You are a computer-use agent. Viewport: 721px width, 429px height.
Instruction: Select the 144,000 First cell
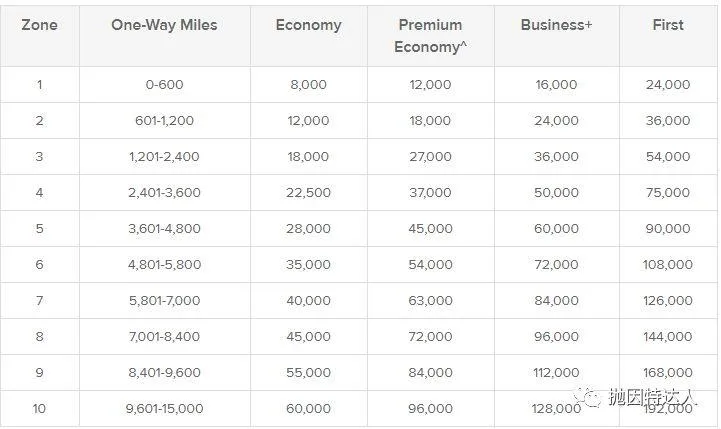[x=668, y=336]
